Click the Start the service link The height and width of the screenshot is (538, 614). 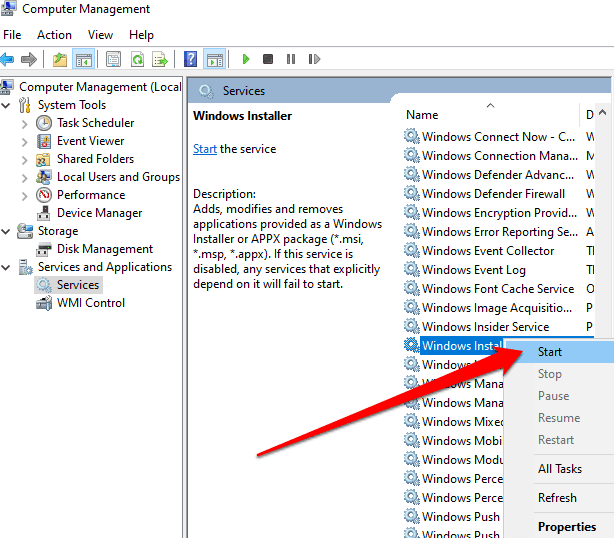pyautogui.click(x=204, y=149)
